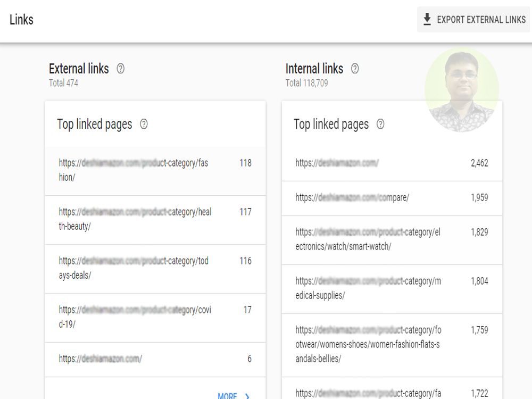Click the 1,829 count in the smart-watch row
The height and width of the screenshot is (399, 532).
[x=479, y=232]
